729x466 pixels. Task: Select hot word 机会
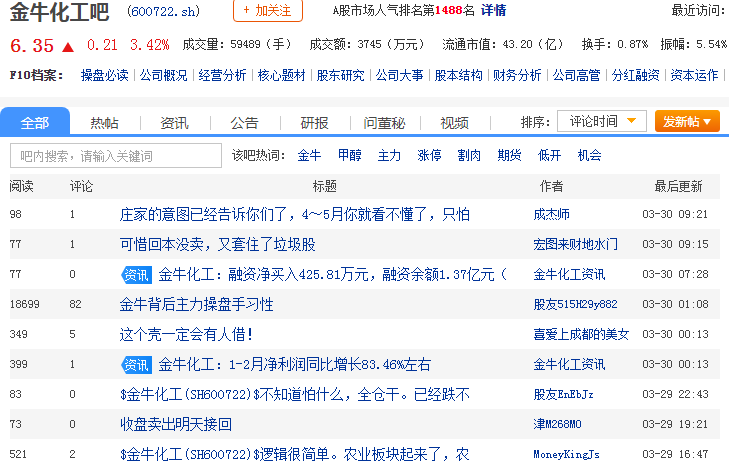pyautogui.click(x=590, y=155)
